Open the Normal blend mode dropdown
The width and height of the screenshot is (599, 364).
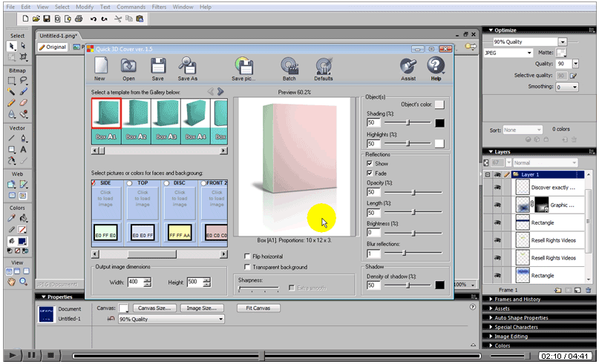coord(574,162)
